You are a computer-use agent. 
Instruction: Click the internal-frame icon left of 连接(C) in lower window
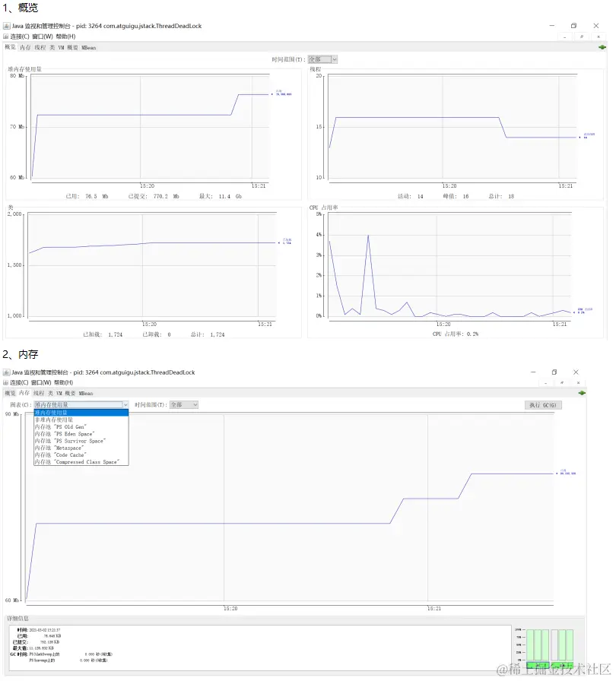click(6, 382)
